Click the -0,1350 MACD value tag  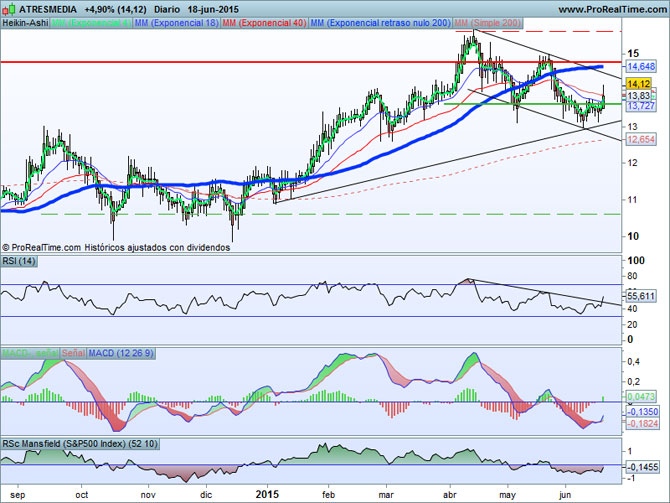(x=642, y=412)
